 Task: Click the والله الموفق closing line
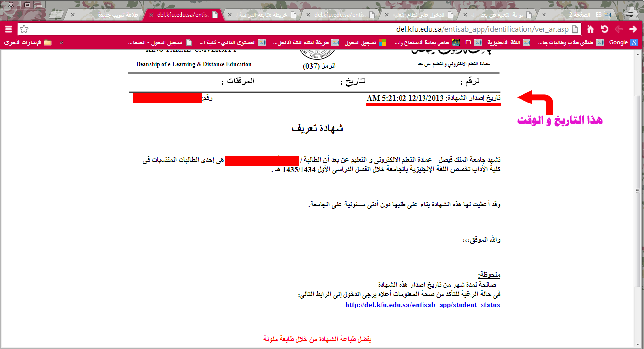481,240
